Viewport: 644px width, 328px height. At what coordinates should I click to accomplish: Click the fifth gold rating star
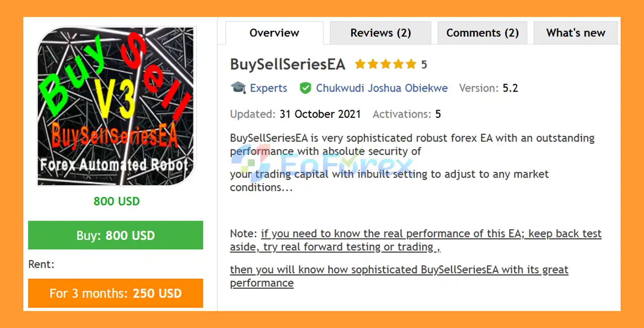411,64
